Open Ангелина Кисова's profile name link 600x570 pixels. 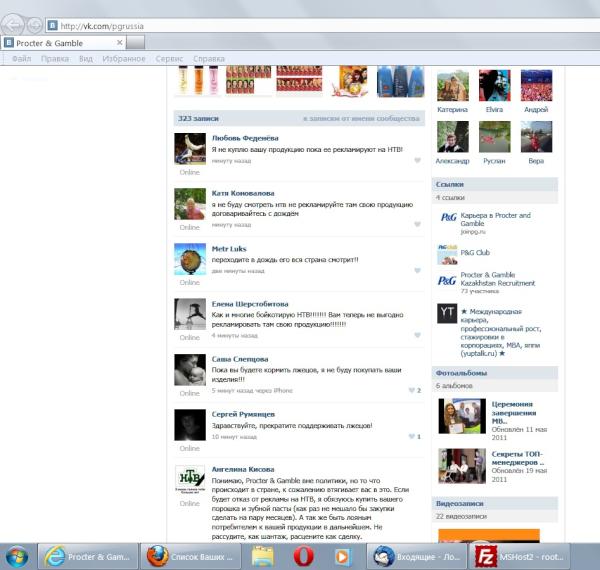point(243,469)
